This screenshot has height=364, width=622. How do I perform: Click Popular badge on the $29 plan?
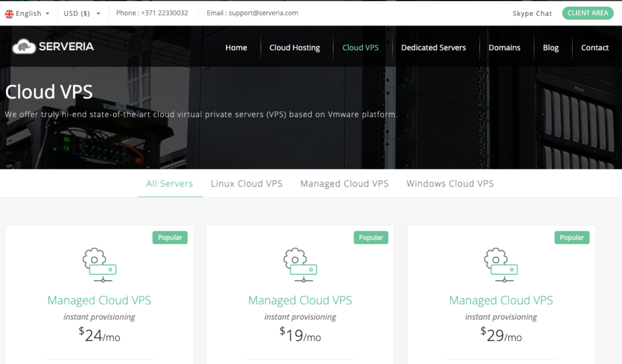coord(572,237)
